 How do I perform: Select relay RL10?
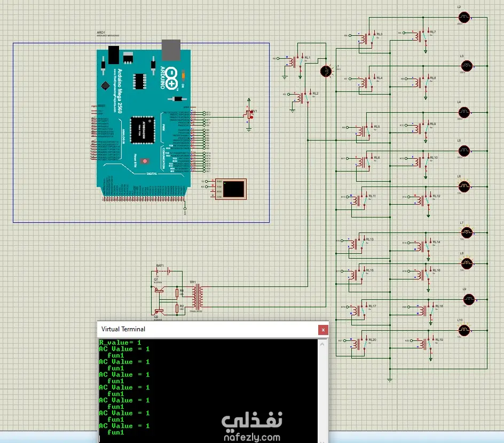click(421, 161)
